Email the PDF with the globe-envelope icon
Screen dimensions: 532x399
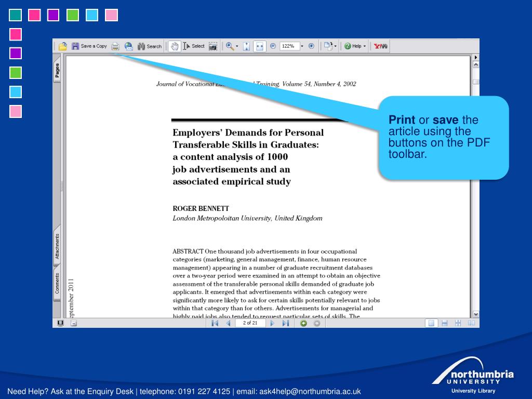coord(129,46)
